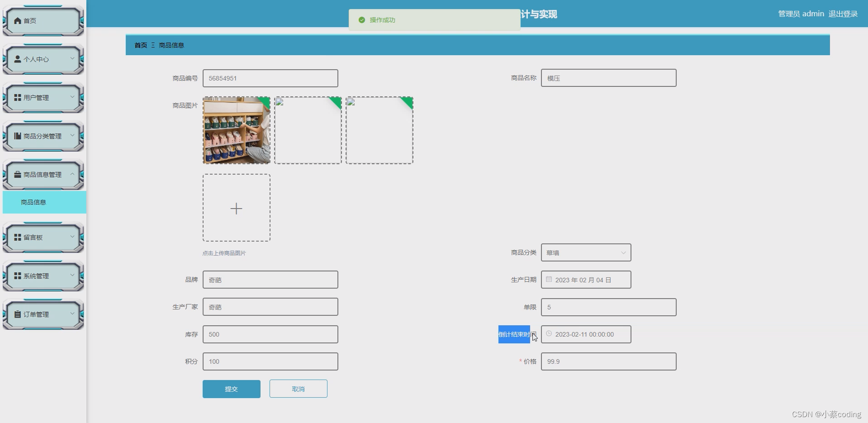Click the 商品名称 input field
The width and height of the screenshot is (868, 423).
608,78
